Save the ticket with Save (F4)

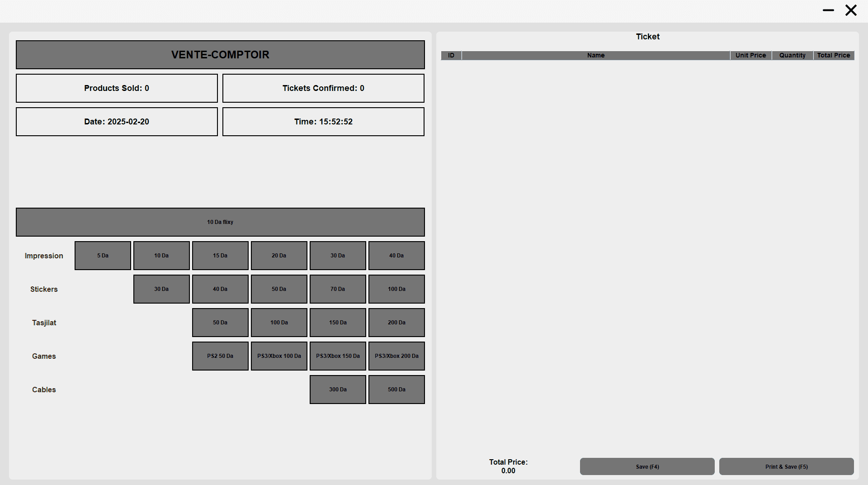647,466
